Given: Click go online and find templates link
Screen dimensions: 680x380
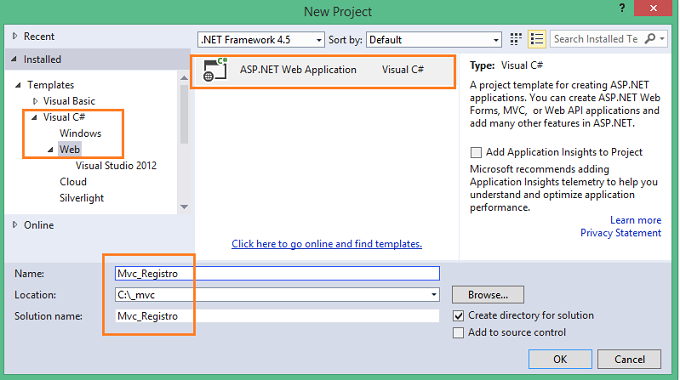Looking at the screenshot, I should point(327,244).
